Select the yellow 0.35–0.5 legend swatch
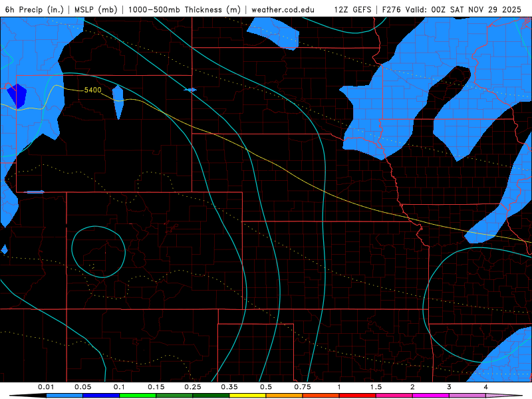 pyautogui.click(x=247, y=396)
